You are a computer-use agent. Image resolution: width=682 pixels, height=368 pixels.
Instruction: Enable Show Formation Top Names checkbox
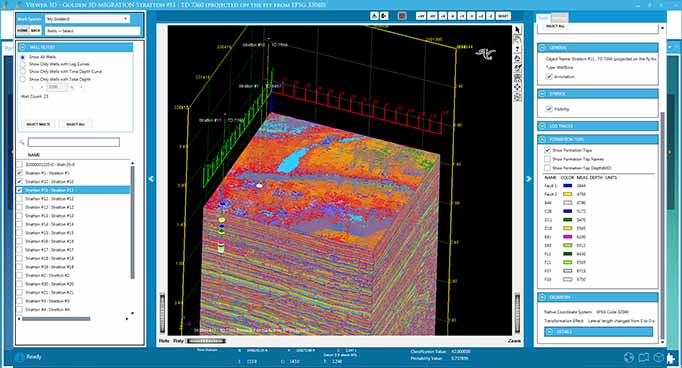[547, 159]
